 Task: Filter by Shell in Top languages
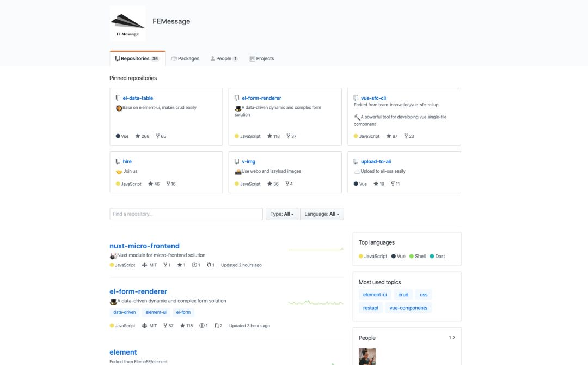click(418, 256)
